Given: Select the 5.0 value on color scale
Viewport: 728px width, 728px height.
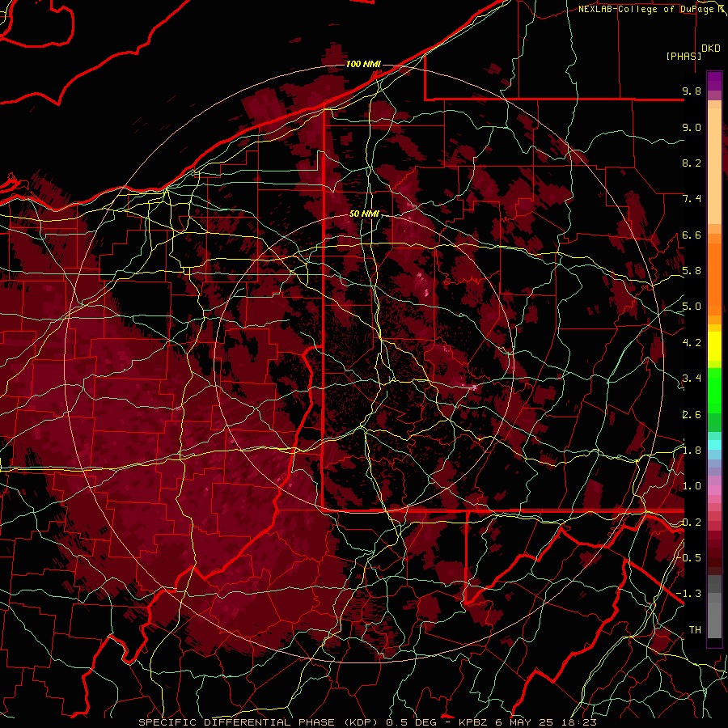Looking at the screenshot, I should [x=692, y=307].
